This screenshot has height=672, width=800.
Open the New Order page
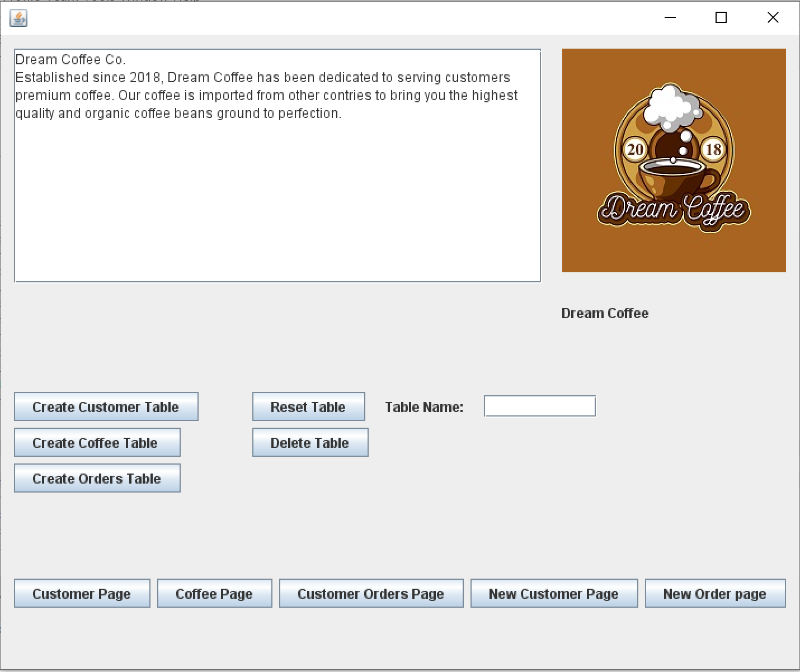[715, 593]
